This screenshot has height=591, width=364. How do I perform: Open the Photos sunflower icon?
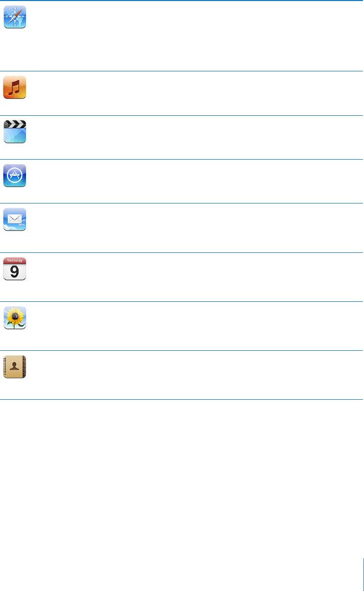point(15,318)
